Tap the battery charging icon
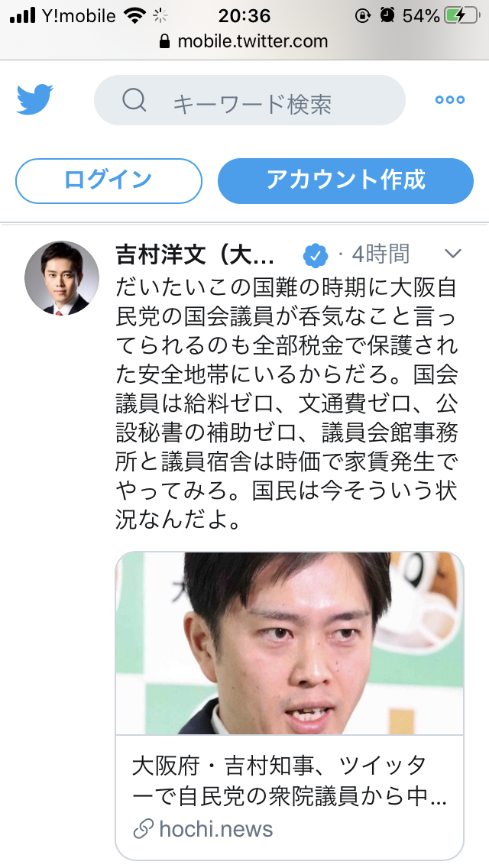This screenshot has height=868, width=489. coord(462,15)
